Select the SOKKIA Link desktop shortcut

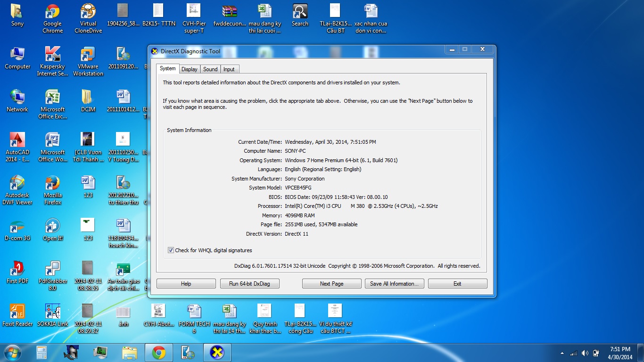point(53,315)
